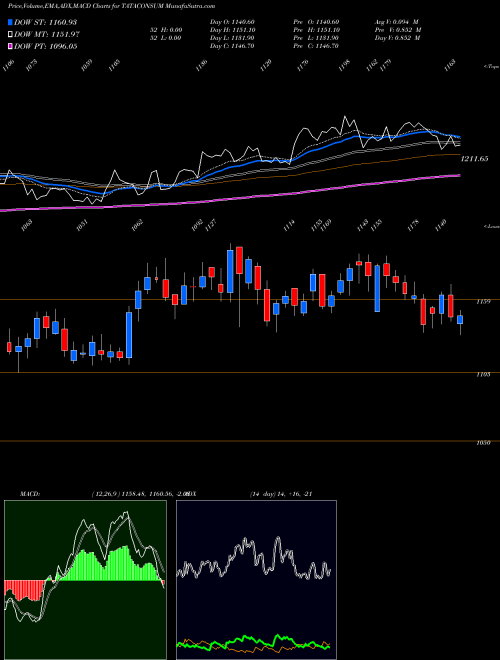
Task: Click the 1178 low price marker
Action: 413,225
